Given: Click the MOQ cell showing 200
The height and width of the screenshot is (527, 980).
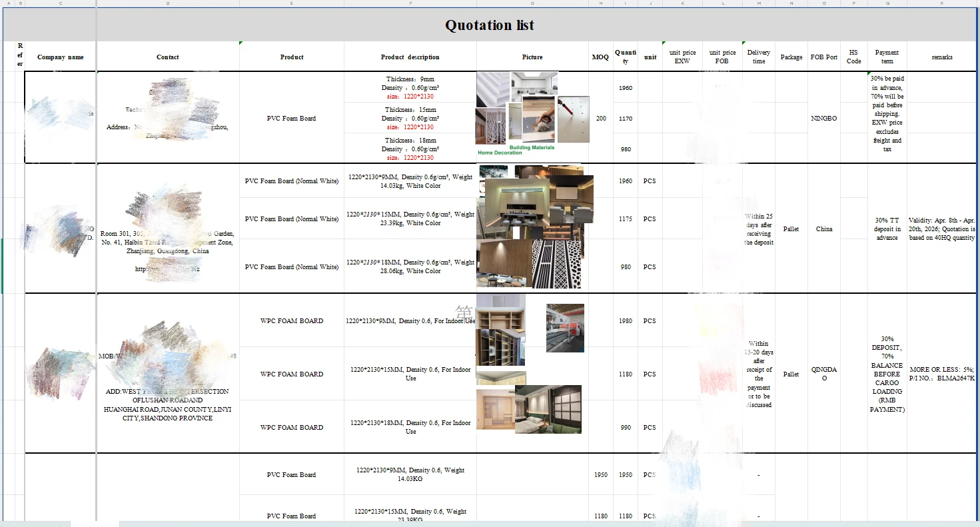Looking at the screenshot, I should (600, 119).
